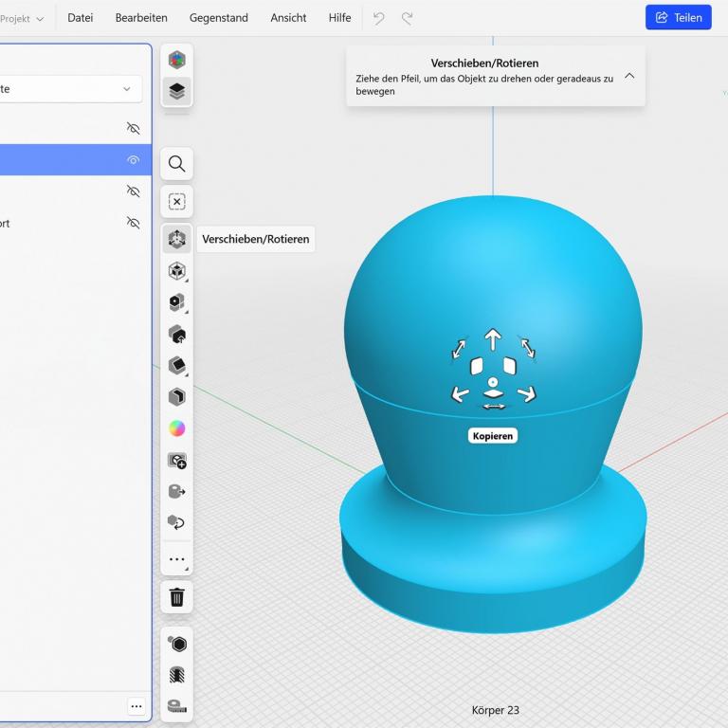Click the trash can delete icon
The image size is (728, 728).
(x=176, y=597)
